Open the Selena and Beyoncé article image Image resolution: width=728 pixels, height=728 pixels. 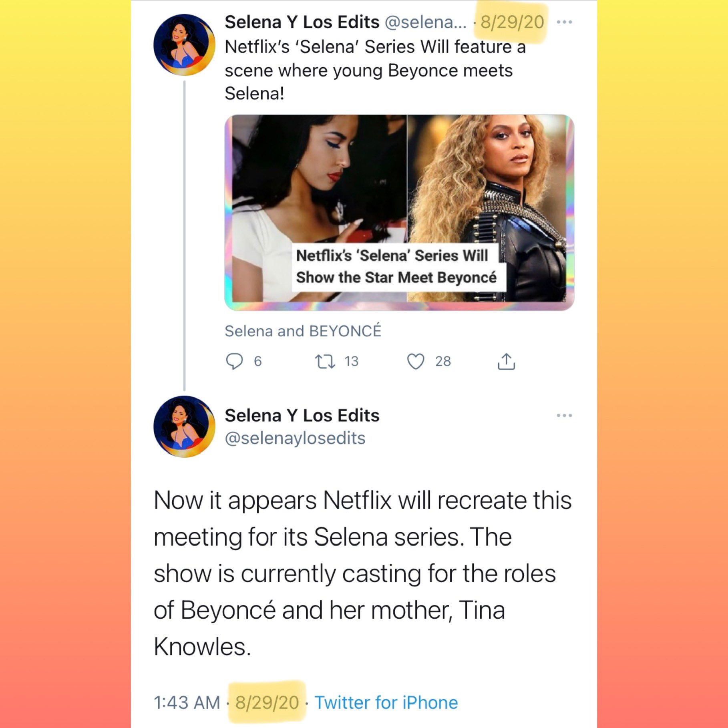[x=399, y=212]
